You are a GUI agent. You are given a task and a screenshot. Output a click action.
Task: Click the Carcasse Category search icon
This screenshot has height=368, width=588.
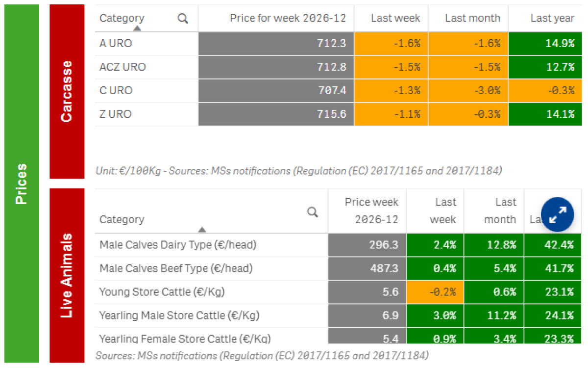(x=183, y=19)
